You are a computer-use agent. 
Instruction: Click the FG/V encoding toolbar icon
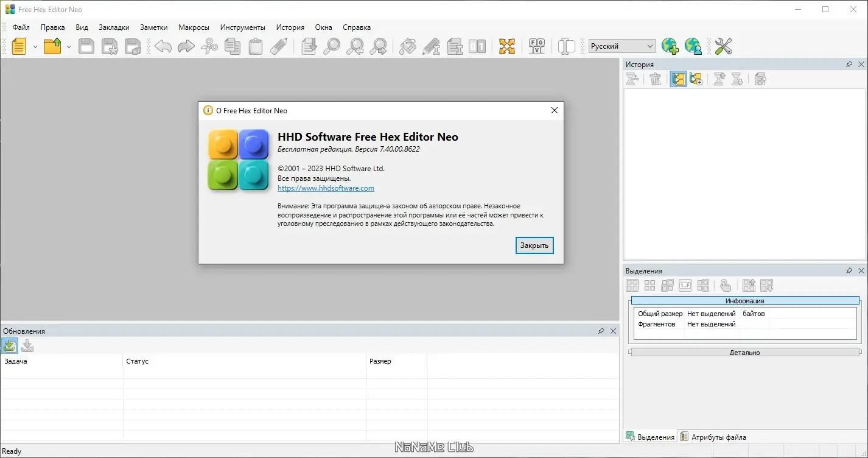[x=537, y=46]
